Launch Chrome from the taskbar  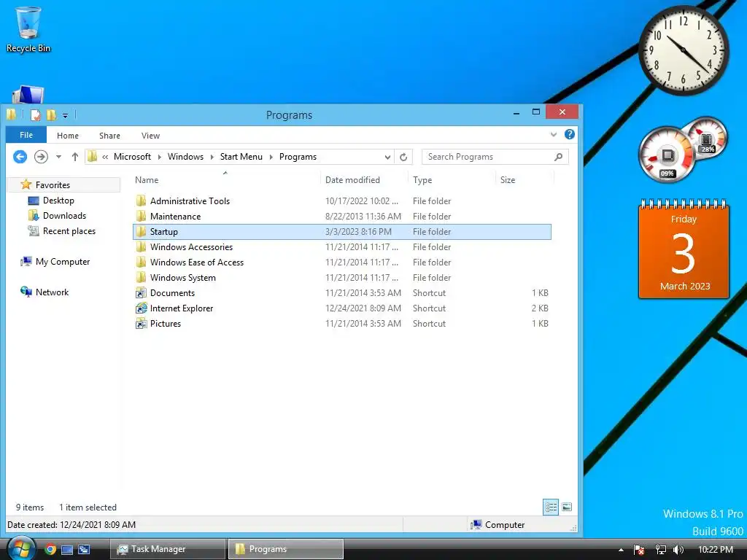pos(50,549)
